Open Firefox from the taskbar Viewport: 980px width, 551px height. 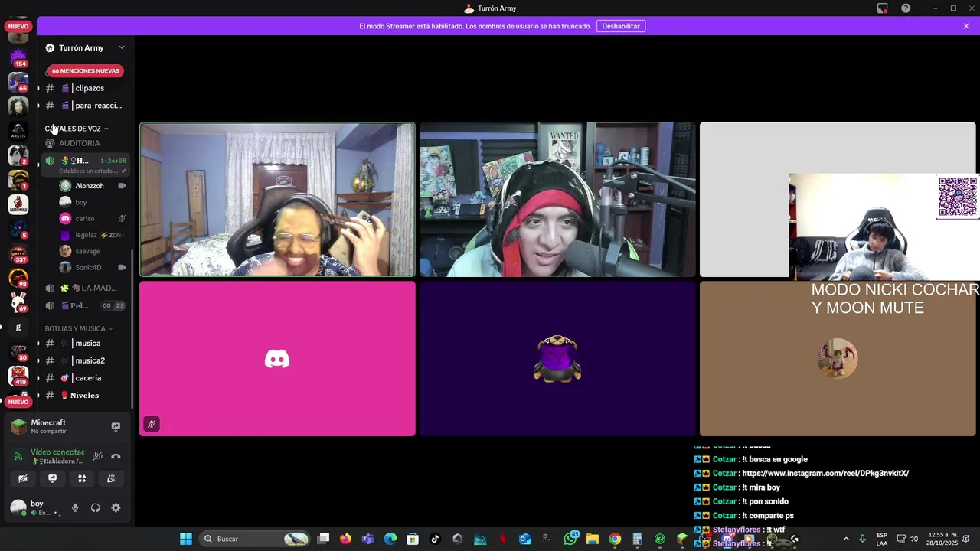pyautogui.click(x=345, y=539)
